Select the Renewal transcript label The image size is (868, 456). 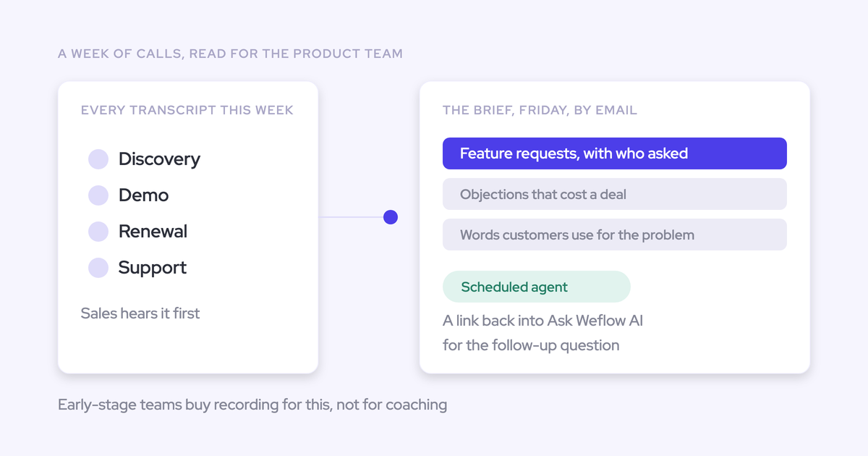click(153, 232)
